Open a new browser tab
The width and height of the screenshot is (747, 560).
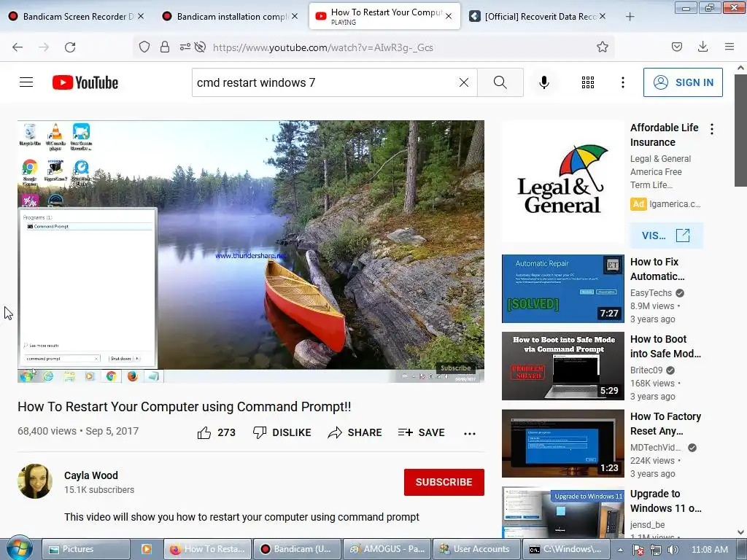pos(630,17)
